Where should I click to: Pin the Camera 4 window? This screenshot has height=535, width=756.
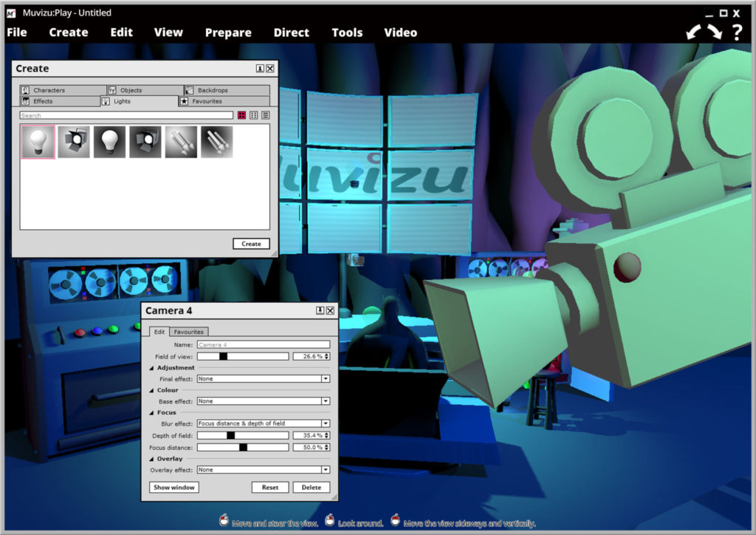point(319,310)
